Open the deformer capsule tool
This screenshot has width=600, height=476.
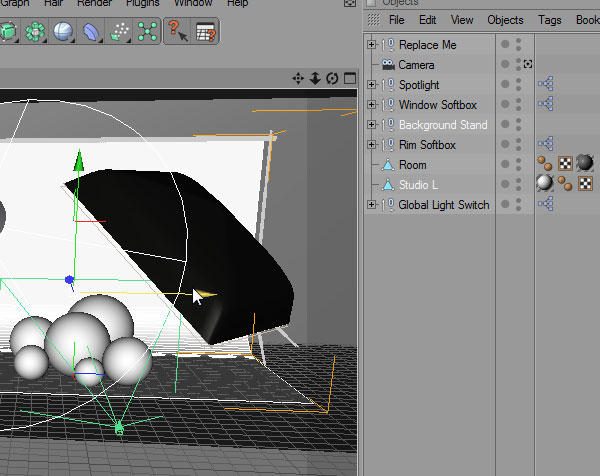coord(91,31)
